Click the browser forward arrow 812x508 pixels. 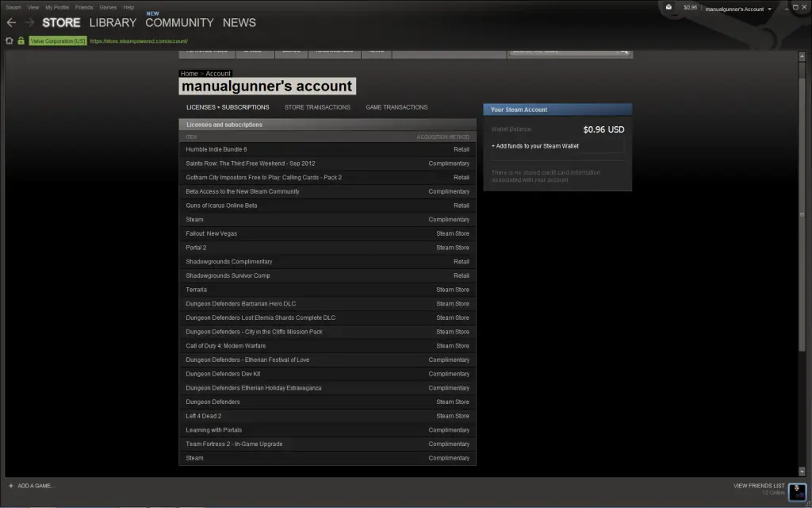[29, 22]
